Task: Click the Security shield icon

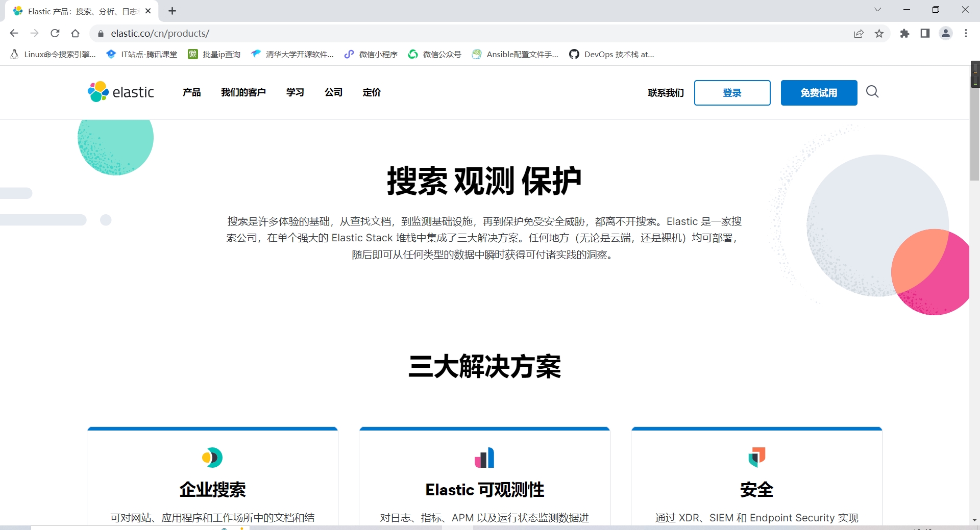Action: coord(756,457)
